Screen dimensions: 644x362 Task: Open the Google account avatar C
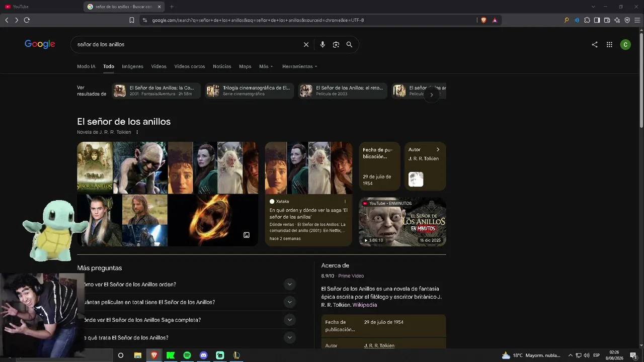pos(625,45)
